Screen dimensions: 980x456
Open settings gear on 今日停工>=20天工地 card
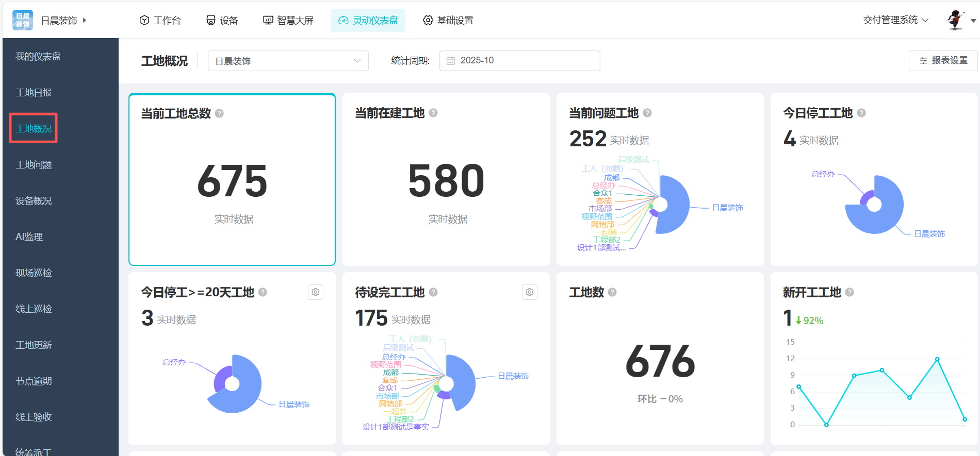tap(316, 292)
